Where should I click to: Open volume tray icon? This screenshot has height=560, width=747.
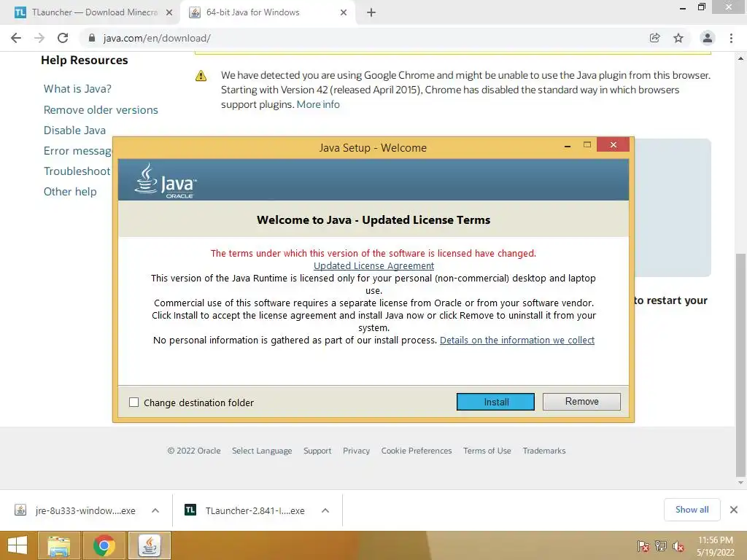click(x=678, y=546)
